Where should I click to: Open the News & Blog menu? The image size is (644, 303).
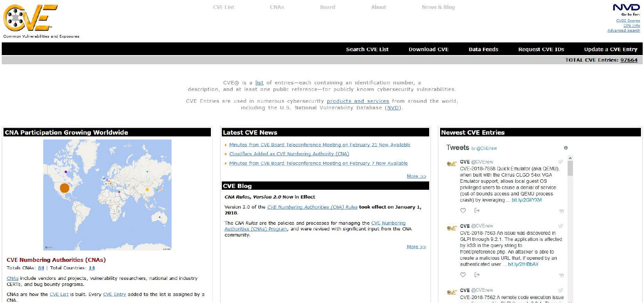pos(438,7)
